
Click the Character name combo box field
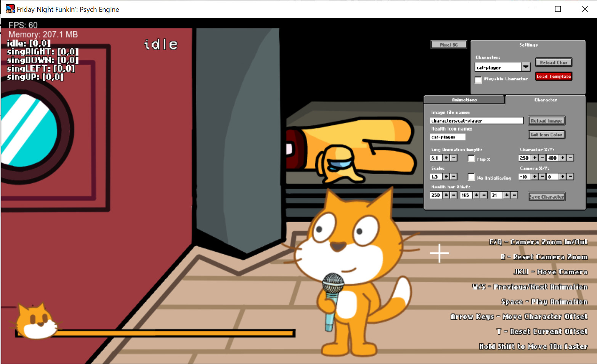point(498,67)
